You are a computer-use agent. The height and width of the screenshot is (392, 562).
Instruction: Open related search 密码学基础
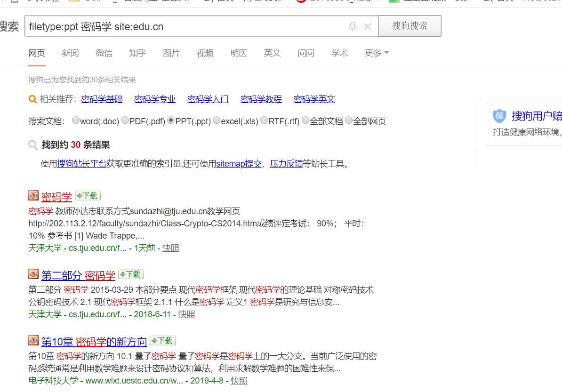point(102,99)
